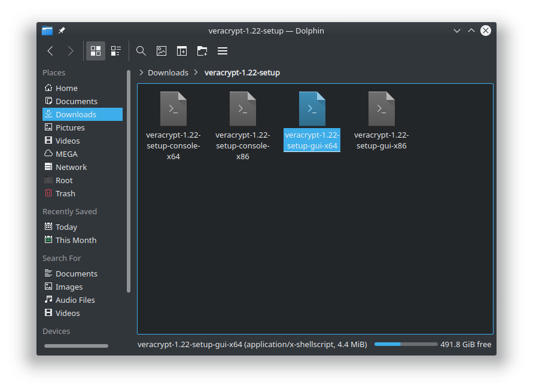Click the Trash bin icon
The height and width of the screenshot is (392, 533).
coord(48,193)
